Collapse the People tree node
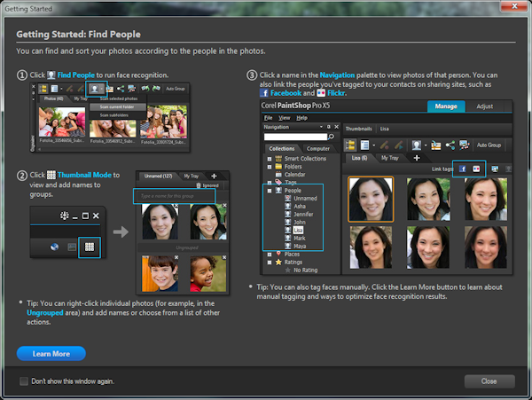The height and width of the screenshot is (400, 532). pyautogui.click(x=269, y=190)
